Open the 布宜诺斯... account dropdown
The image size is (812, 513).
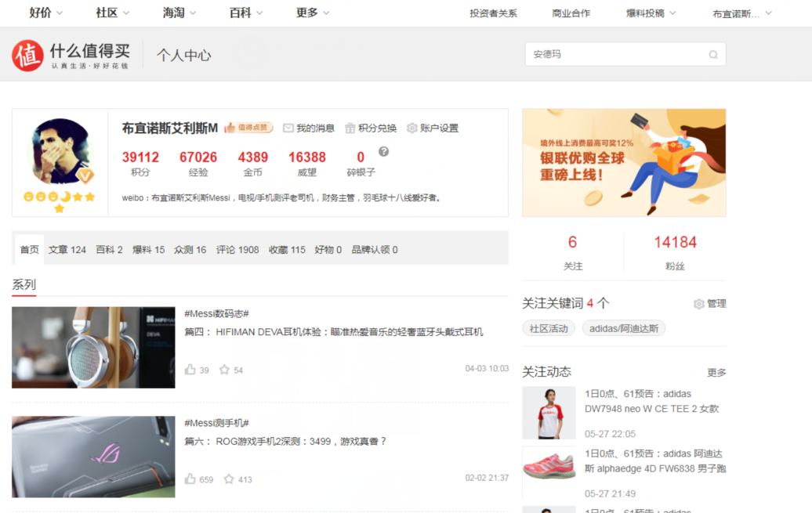coord(742,14)
